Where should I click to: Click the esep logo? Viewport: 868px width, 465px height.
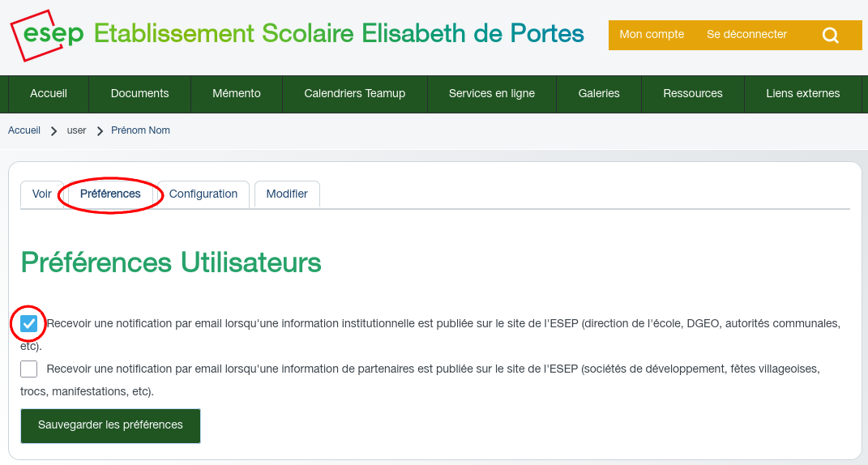pos(47,35)
